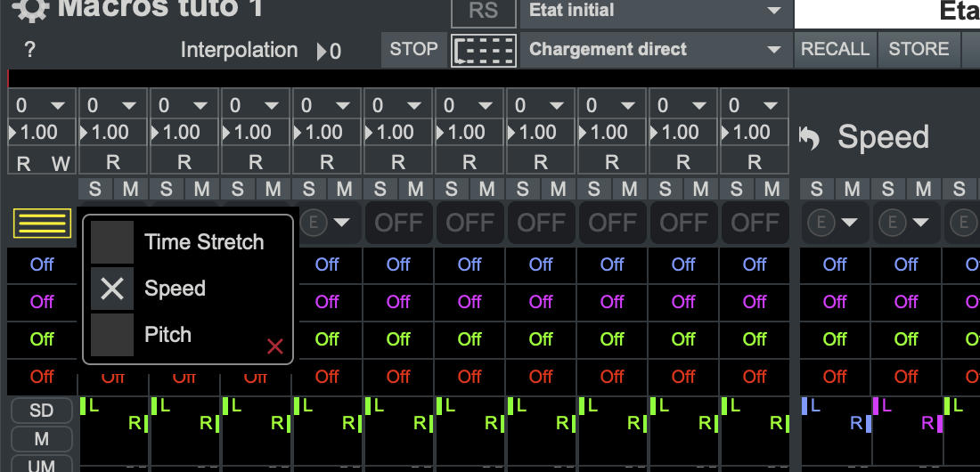Click the STOP button
This screenshot has width=980, height=472.
[413, 49]
